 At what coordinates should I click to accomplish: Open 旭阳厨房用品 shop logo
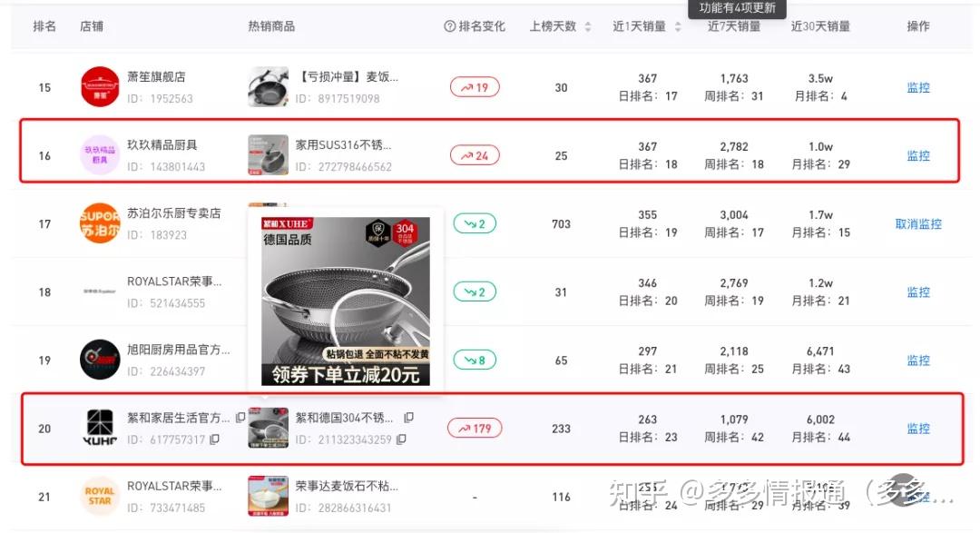[x=100, y=360]
